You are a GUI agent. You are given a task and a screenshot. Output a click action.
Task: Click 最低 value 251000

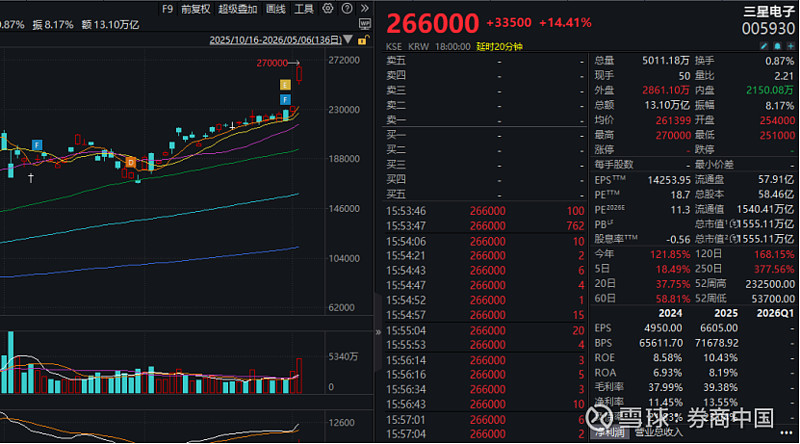(777, 135)
